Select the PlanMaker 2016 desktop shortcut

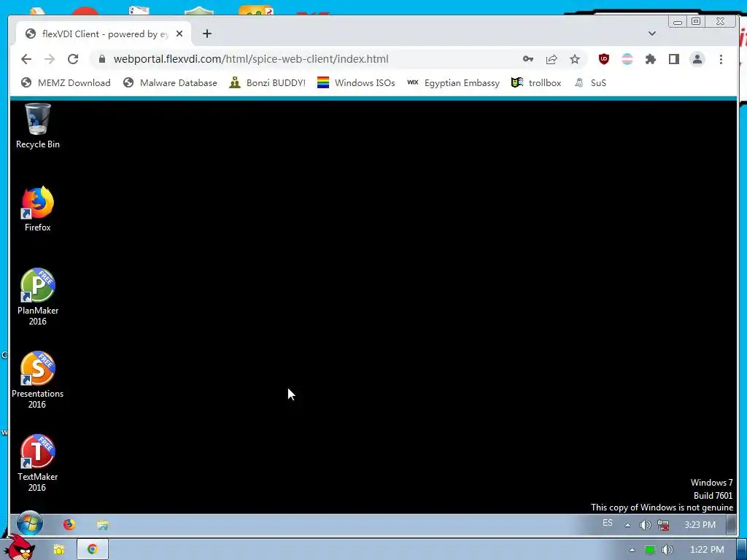(x=38, y=297)
